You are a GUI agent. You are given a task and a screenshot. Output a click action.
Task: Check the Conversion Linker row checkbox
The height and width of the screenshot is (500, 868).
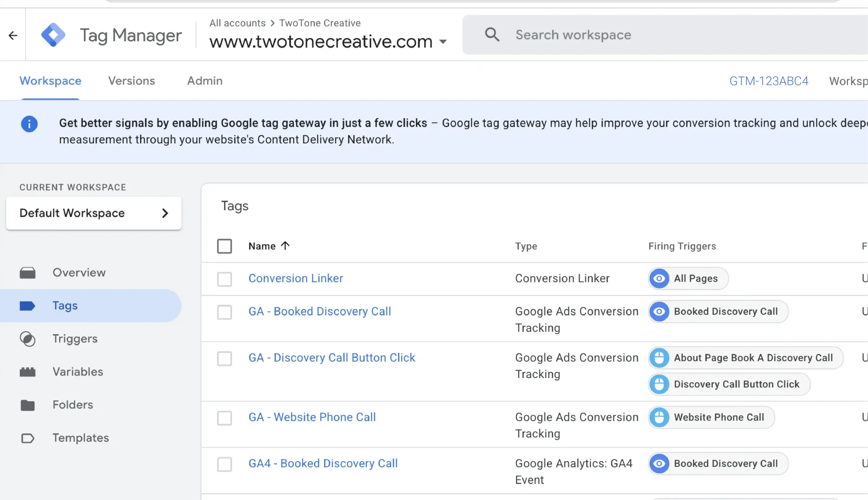(x=225, y=279)
